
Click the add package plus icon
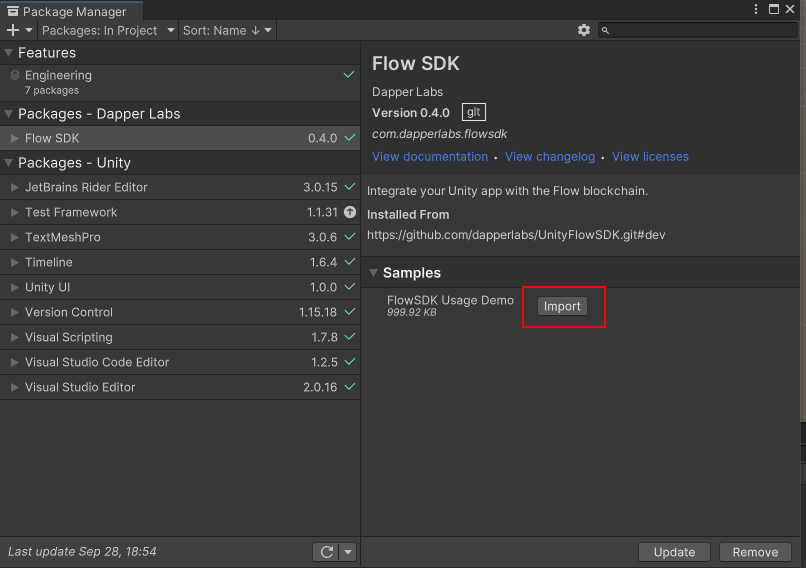[x=13, y=30]
